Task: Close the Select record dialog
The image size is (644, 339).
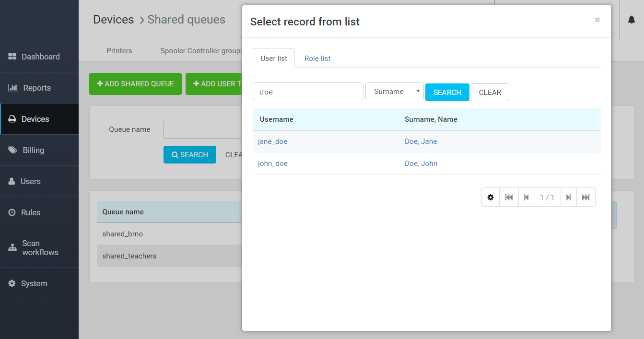Action: coord(597,20)
